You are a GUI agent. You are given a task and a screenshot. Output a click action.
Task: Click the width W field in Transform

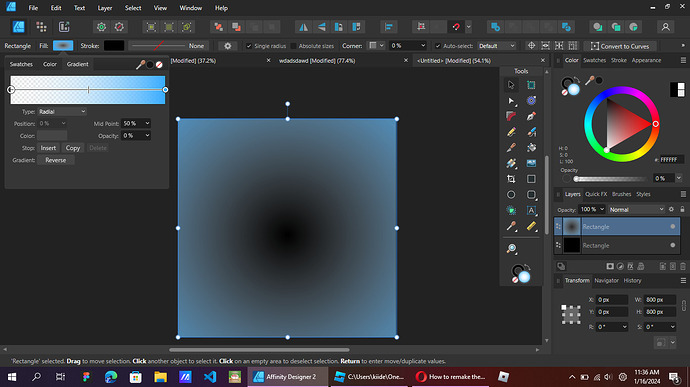tap(660, 300)
